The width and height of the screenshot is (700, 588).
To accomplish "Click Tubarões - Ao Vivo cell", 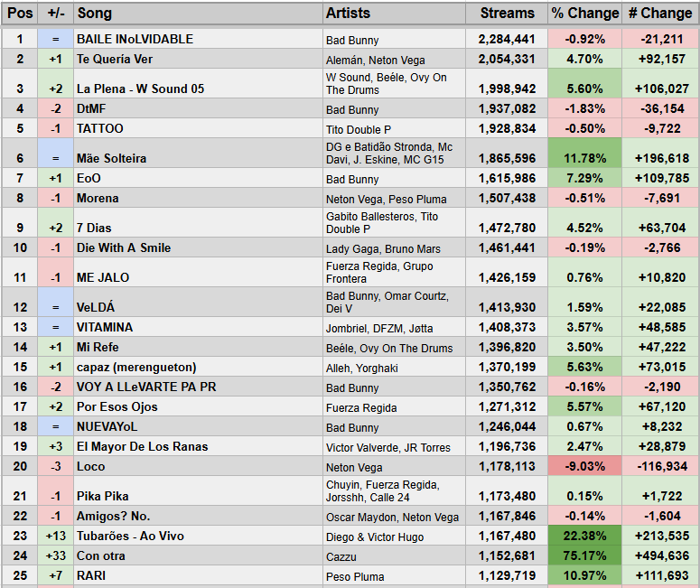I will [198, 536].
